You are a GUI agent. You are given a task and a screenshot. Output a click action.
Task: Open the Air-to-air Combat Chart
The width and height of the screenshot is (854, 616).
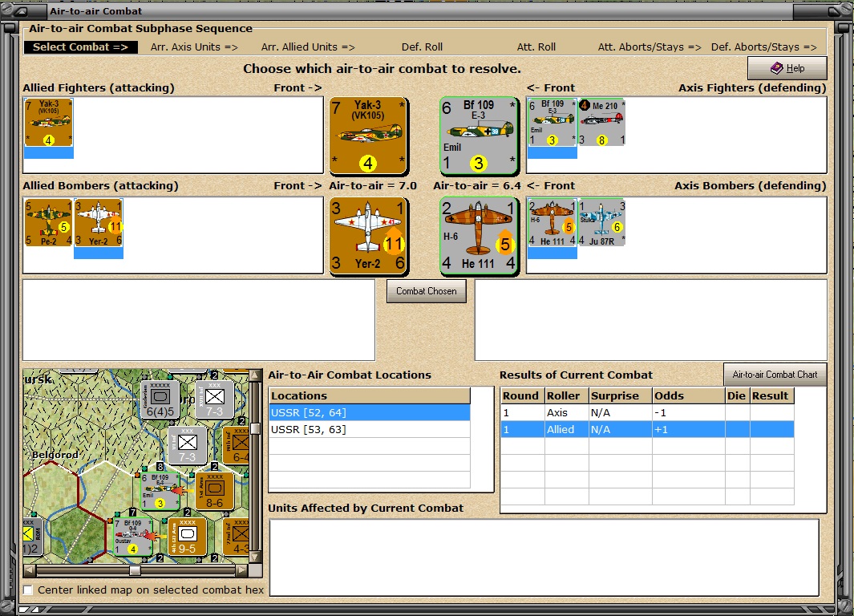pyautogui.click(x=775, y=375)
